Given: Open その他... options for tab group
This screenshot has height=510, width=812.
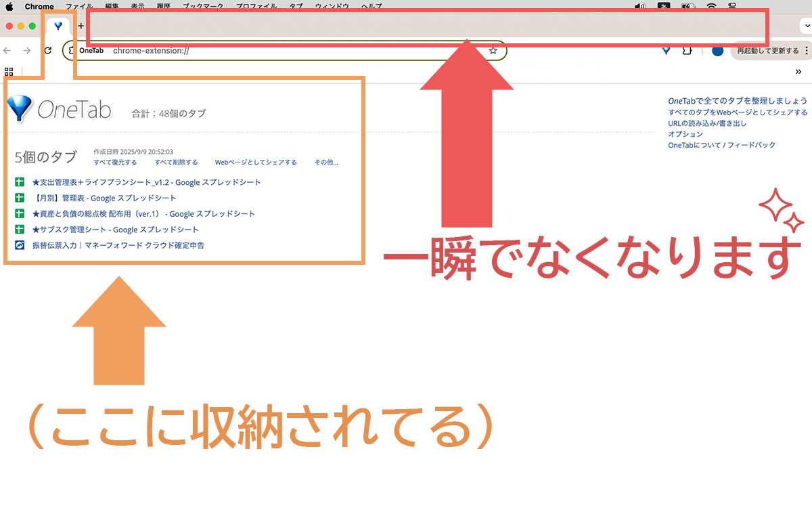Looking at the screenshot, I should 326,163.
